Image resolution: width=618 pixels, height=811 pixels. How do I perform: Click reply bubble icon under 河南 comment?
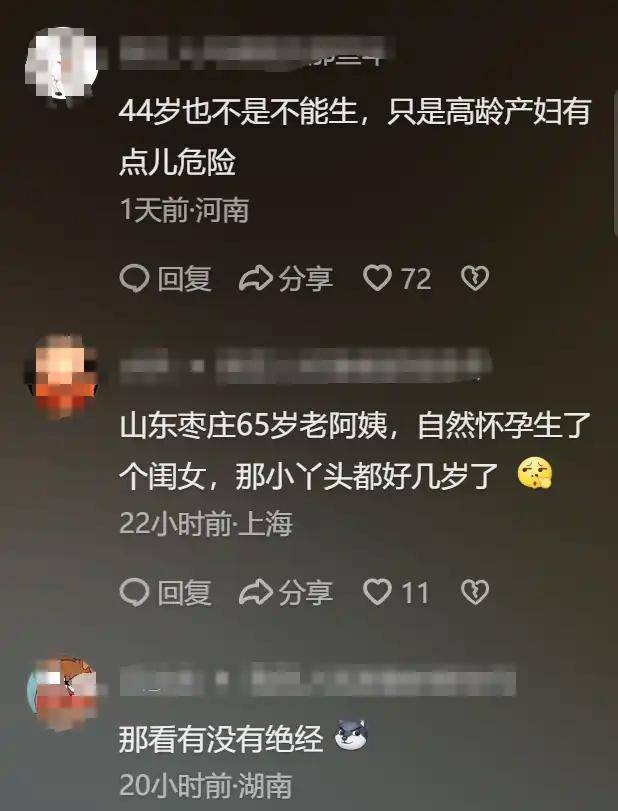click(x=134, y=278)
